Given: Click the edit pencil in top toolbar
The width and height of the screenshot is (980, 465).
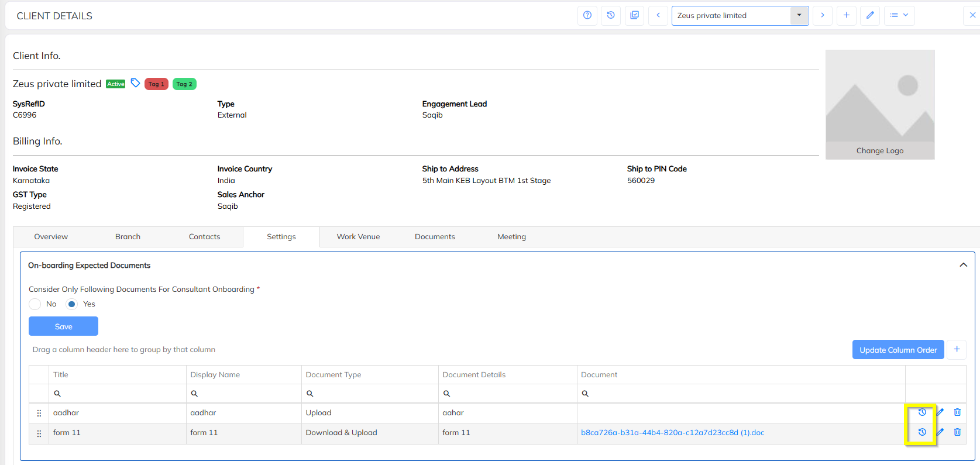Looking at the screenshot, I should coord(870,15).
